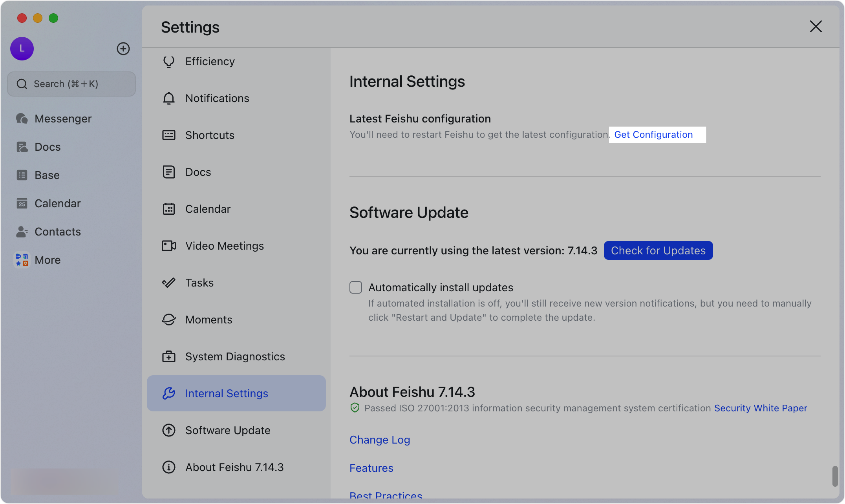Click the Search input field
The height and width of the screenshot is (504, 845).
coord(71,84)
